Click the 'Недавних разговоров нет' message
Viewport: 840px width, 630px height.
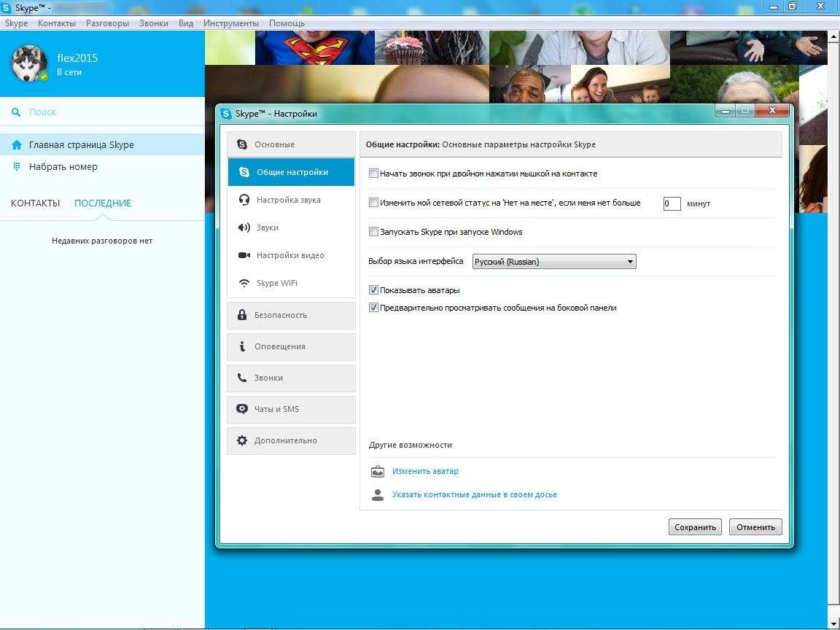pos(102,241)
